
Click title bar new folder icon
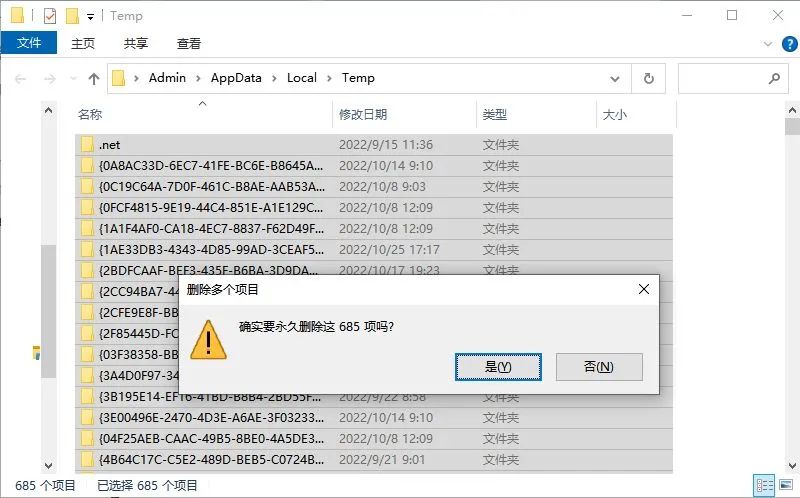(x=72, y=16)
